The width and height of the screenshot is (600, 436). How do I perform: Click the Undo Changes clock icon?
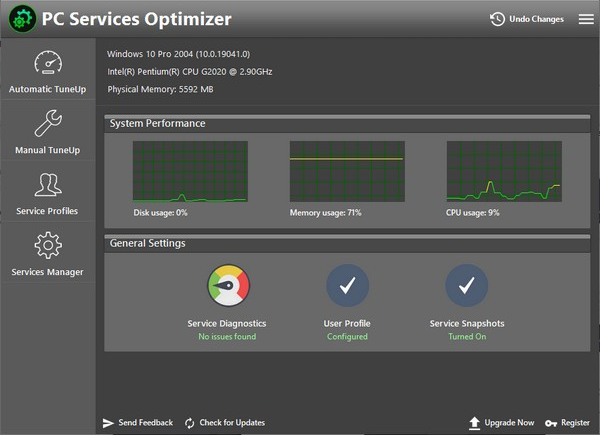point(497,19)
